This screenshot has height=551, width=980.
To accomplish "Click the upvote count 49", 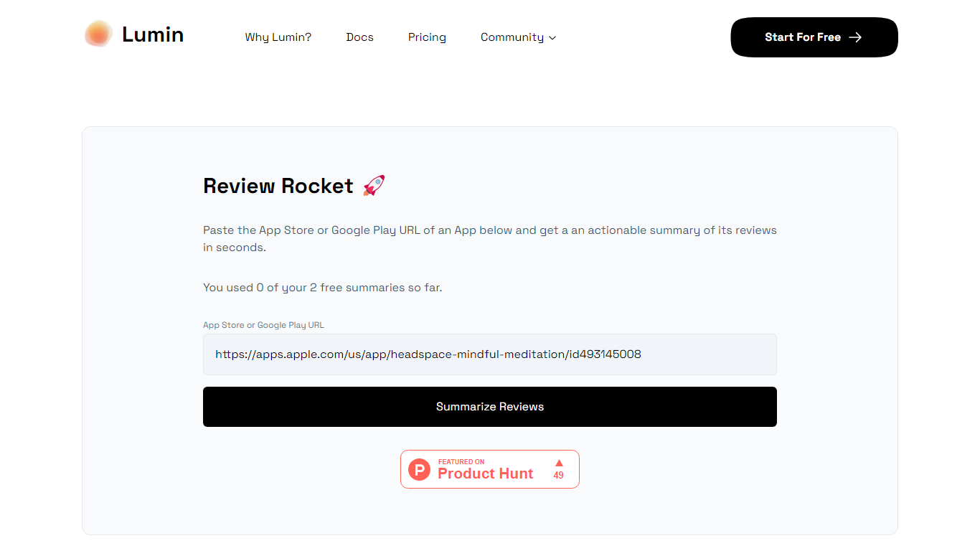I will (558, 476).
